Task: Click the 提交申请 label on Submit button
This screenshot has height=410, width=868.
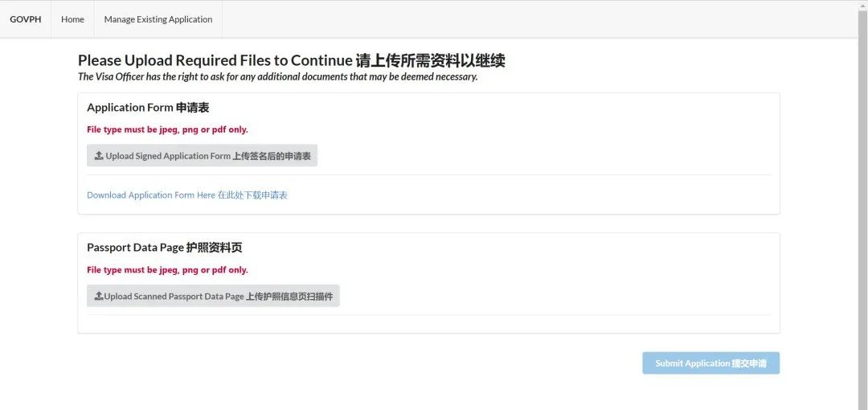Action: click(x=748, y=363)
